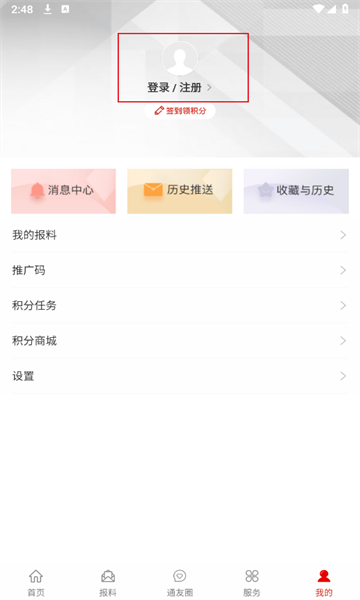
Task: Open 消息中心 with the bell icon
Action: click(64, 191)
